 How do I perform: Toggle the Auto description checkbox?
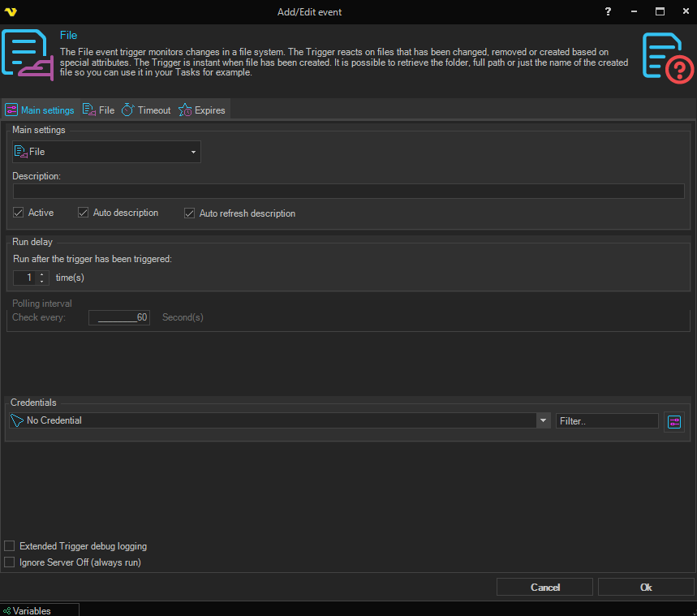[83, 213]
